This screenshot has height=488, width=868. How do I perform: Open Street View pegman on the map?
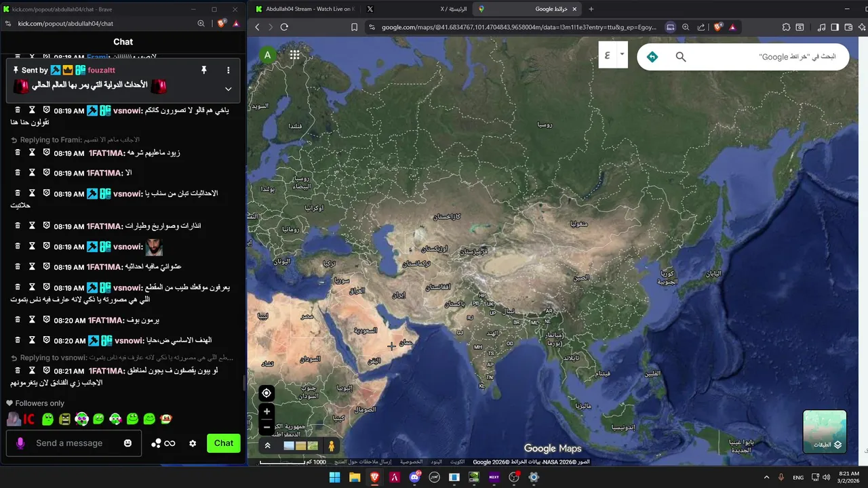[x=332, y=446]
